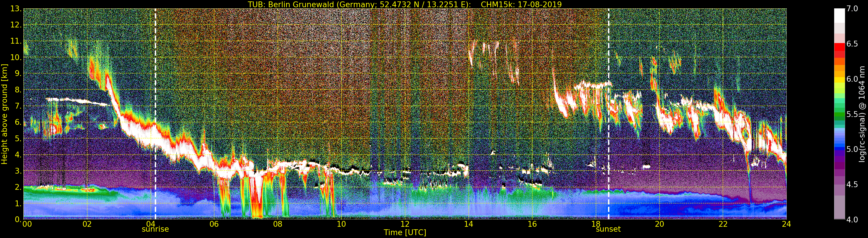Click colorbar scale value '4.0'

pyautogui.click(x=852, y=220)
